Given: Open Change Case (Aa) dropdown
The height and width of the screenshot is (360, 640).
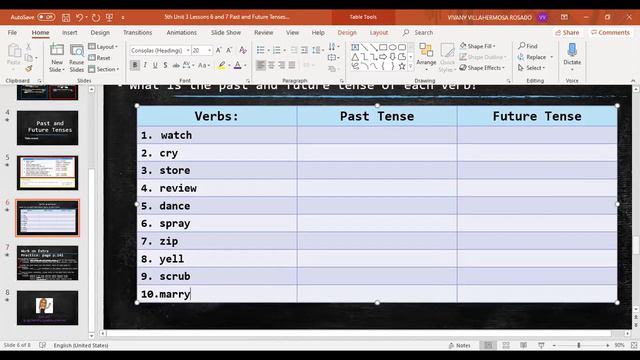Looking at the screenshot, I should 203,65.
